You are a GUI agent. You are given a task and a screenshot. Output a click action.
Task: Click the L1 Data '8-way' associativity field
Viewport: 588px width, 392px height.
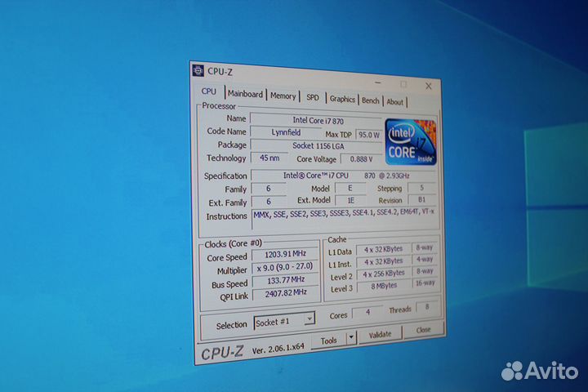425,247
